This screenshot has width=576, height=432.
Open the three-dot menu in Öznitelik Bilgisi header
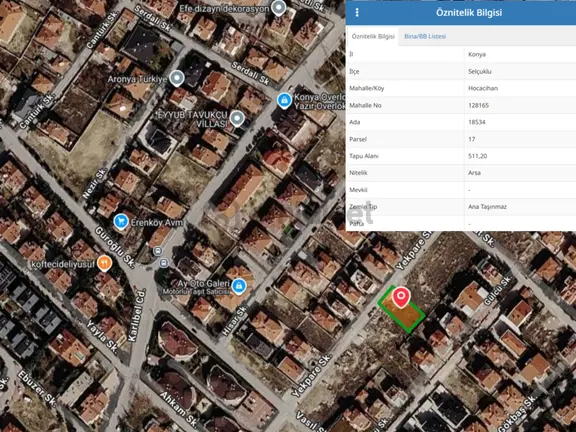tap(357, 12)
